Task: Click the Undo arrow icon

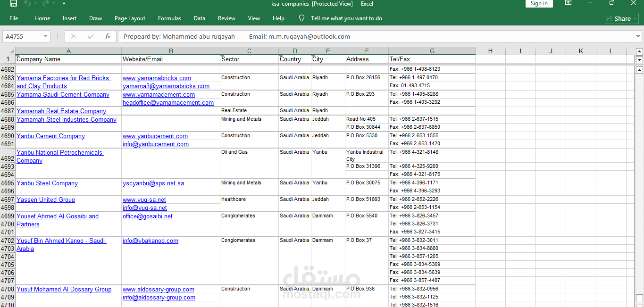Action: [28, 3]
